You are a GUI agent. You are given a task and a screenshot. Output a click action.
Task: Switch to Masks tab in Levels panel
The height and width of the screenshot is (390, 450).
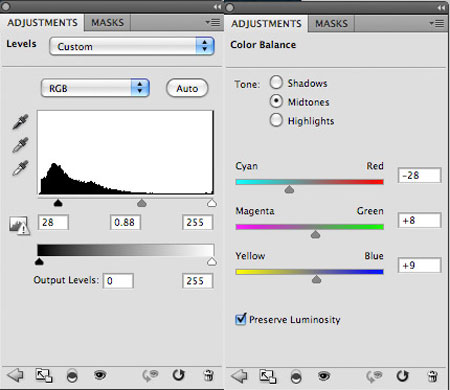coord(107,23)
